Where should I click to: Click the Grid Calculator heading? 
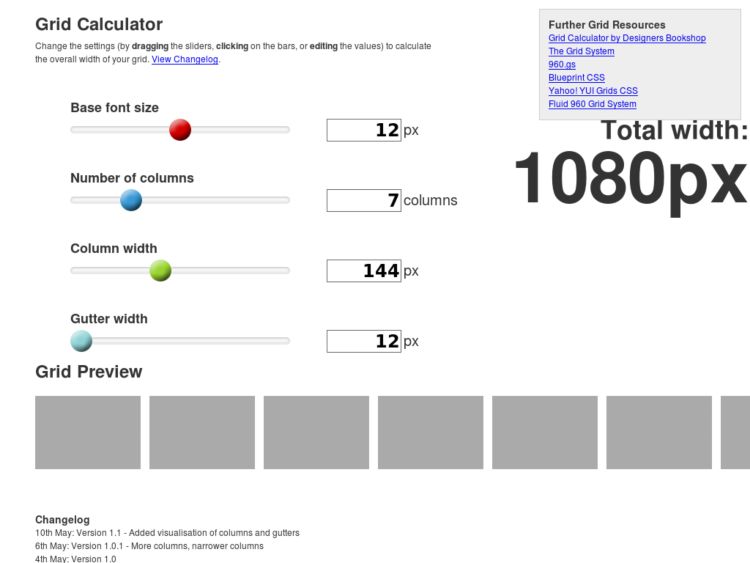click(99, 24)
